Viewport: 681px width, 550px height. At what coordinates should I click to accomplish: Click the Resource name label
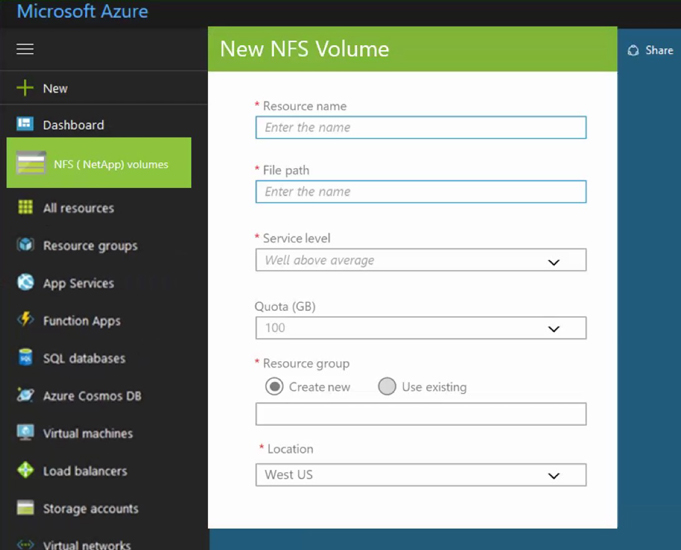(304, 106)
